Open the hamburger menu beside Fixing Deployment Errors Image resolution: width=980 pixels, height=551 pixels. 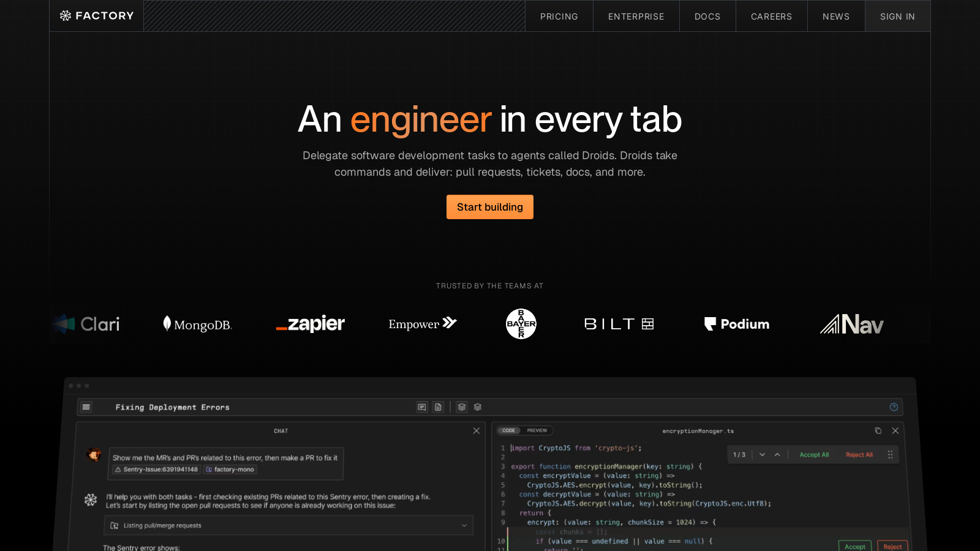(x=86, y=407)
